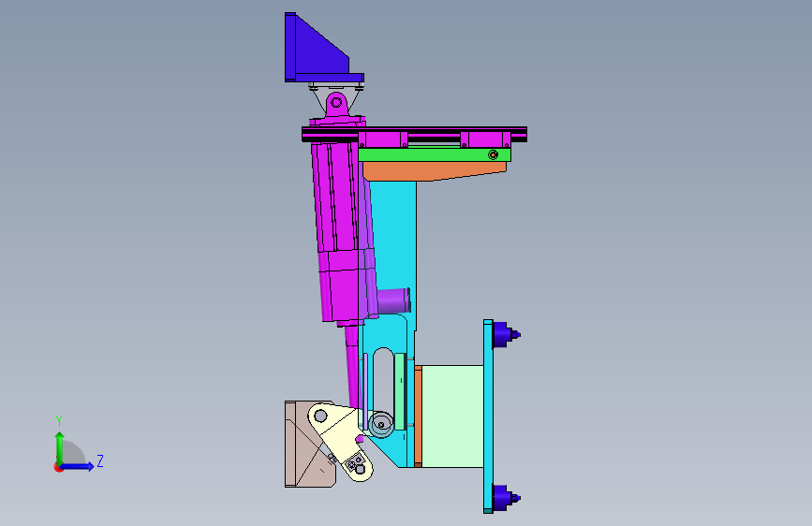Screen dimensions: 812x526
Task: Pick the cream-colored lever arm
Action: click(x=340, y=440)
